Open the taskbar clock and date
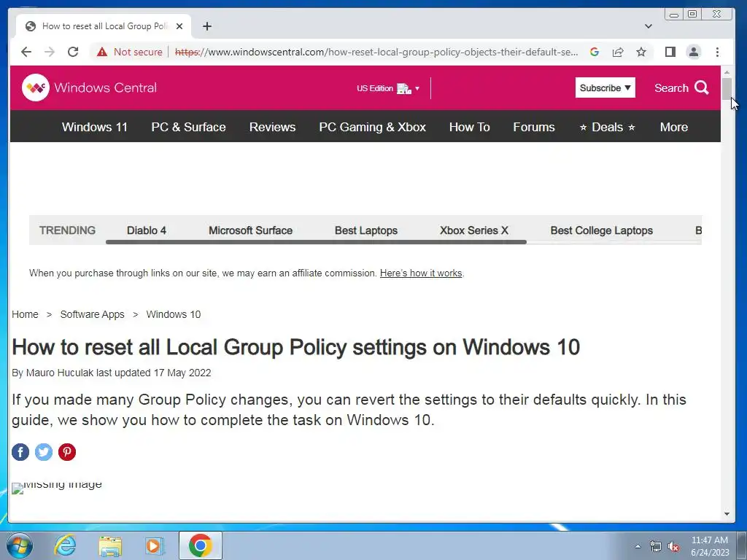Viewport: 747px width, 560px height. coord(710,546)
